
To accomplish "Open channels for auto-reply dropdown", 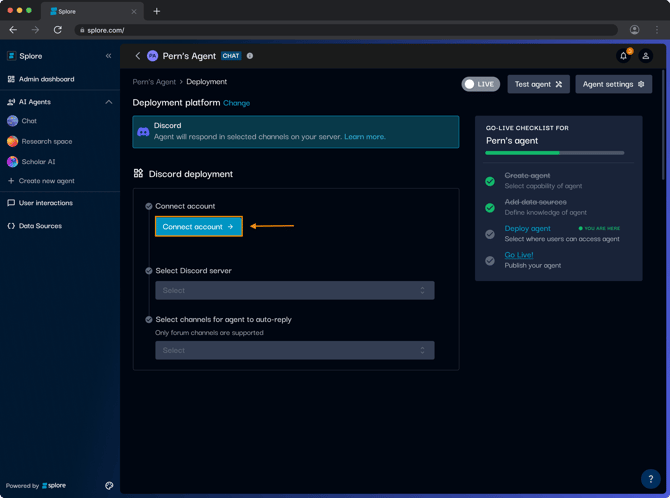I will pos(295,350).
